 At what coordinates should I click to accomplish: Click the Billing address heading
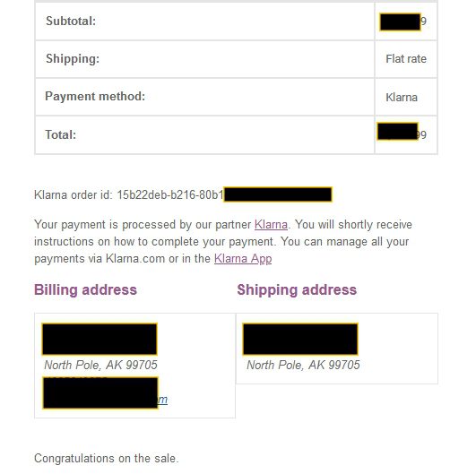point(85,289)
